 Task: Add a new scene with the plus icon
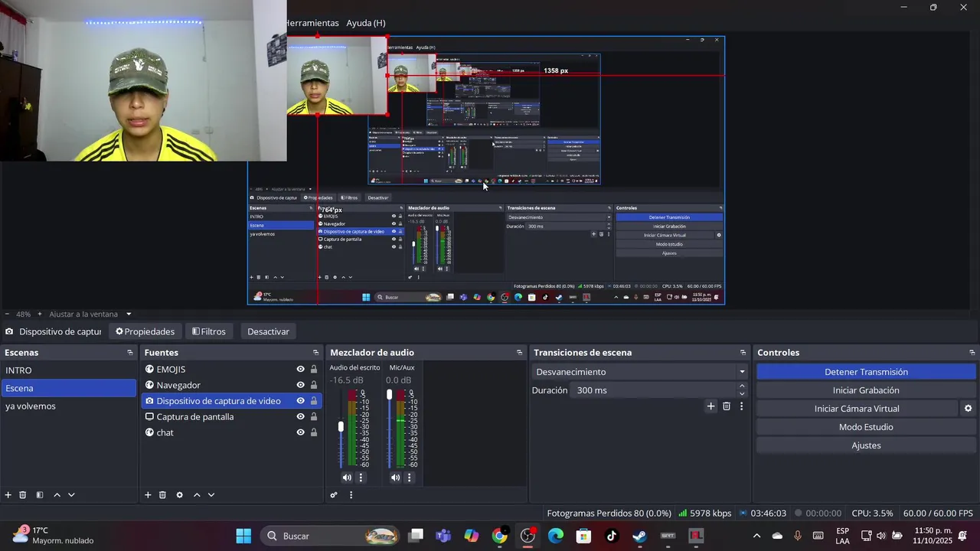pyautogui.click(x=8, y=495)
